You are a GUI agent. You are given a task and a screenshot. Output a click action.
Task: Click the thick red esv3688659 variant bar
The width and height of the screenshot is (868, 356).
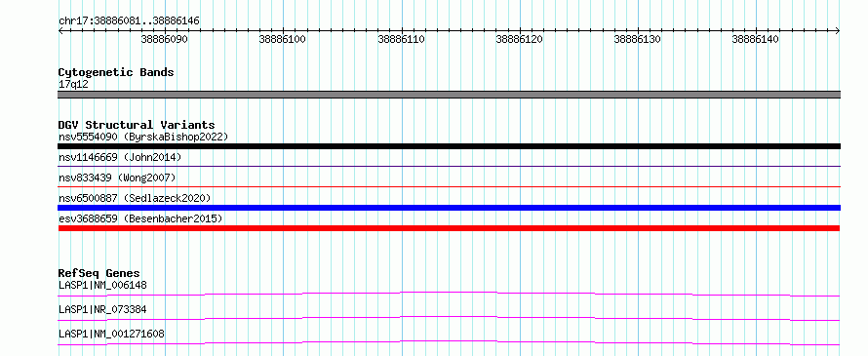click(x=449, y=228)
